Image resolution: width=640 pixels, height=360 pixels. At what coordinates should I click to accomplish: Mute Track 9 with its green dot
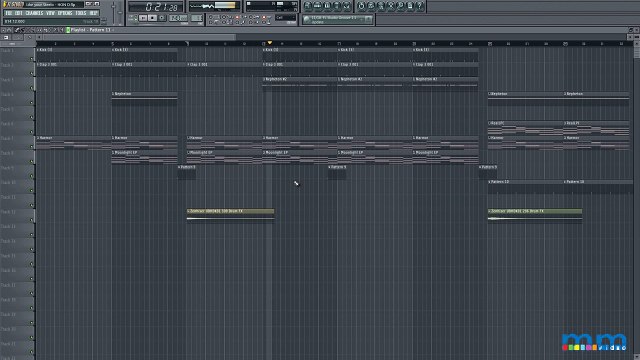click(32, 176)
